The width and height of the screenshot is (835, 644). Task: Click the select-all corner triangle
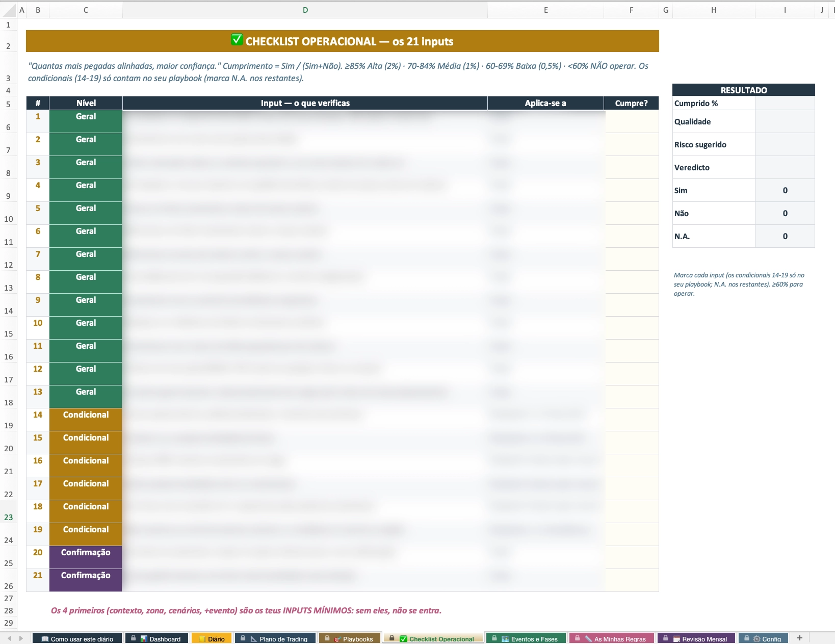coord(9,10)
